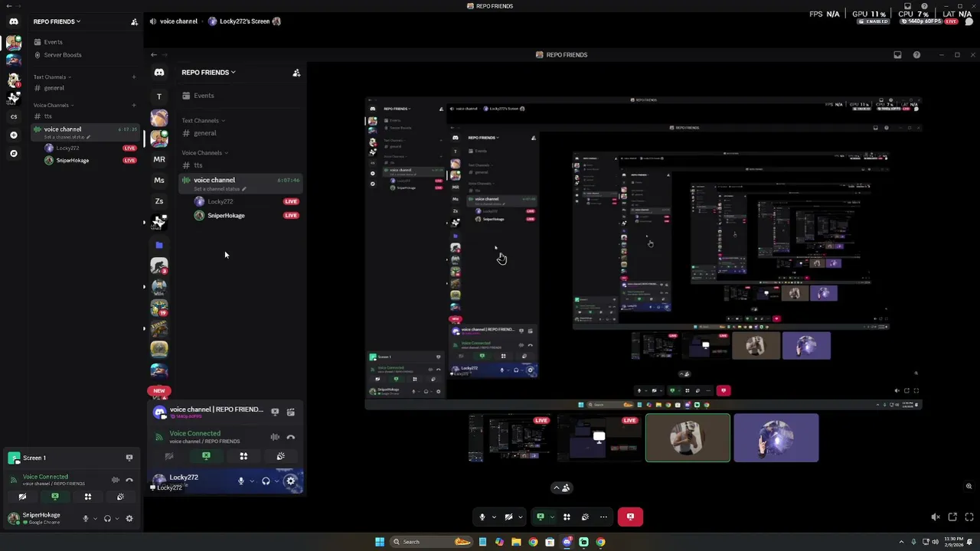Pop out the stream window
Screen dimensions: 980x551
tap(952, 517)
